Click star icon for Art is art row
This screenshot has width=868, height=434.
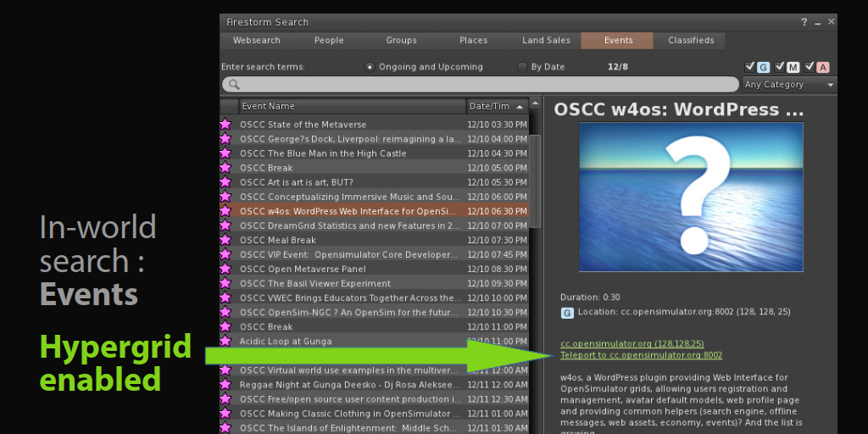tap(225, 181)
